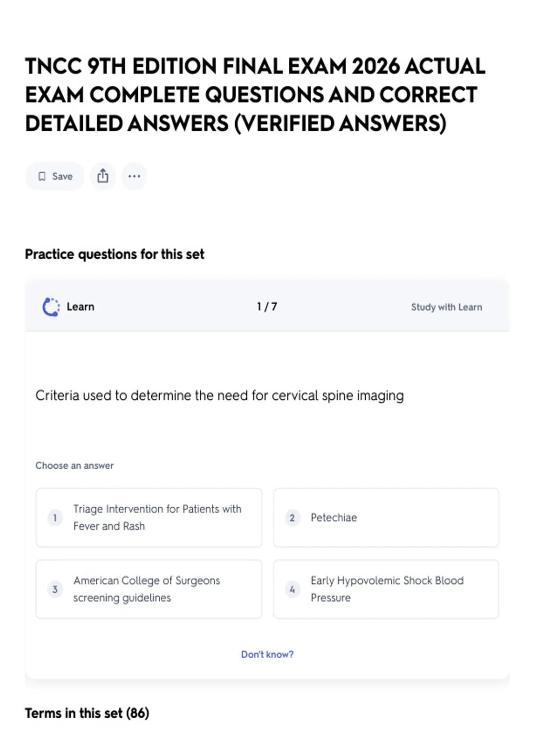This screenshot has width=534, height=756.
Task: Click the Learn circular logo icon
Action: click(x=51, y=307)
